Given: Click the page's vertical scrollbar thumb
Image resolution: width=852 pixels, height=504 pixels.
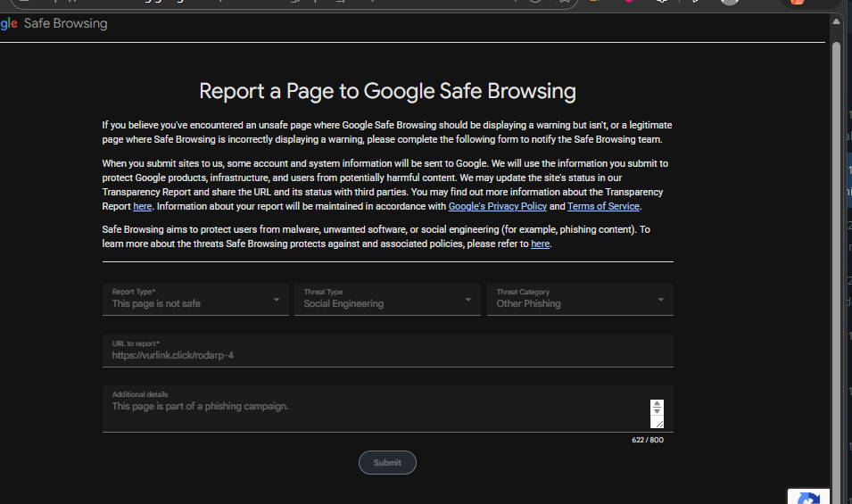Looking at the screenshot, I should tap(836, 271).
